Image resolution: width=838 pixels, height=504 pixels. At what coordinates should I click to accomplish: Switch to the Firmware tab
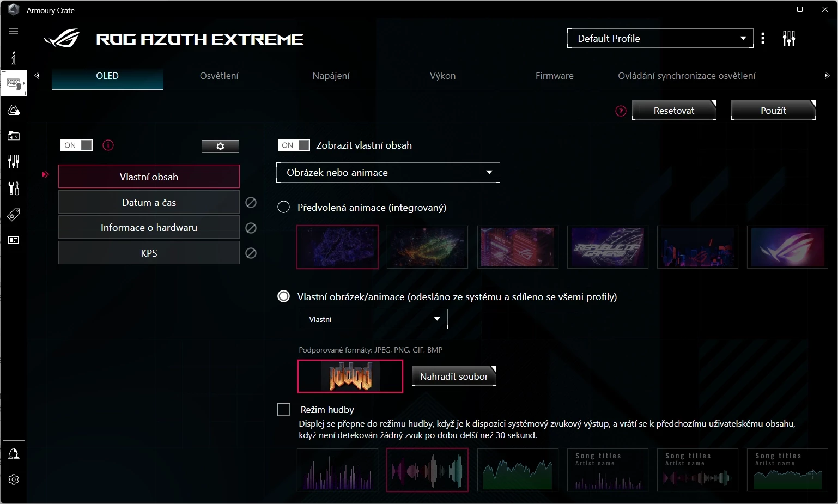[x=554, y=76]
